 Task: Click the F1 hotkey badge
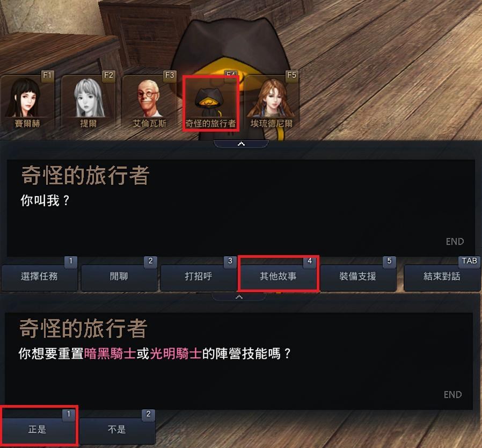coord(47,75)
